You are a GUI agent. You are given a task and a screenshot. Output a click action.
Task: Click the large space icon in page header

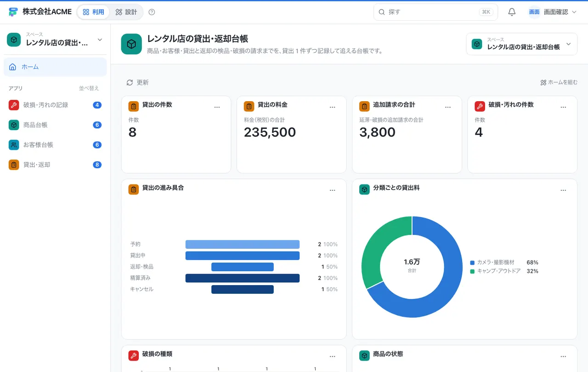[x=131, y=44]
